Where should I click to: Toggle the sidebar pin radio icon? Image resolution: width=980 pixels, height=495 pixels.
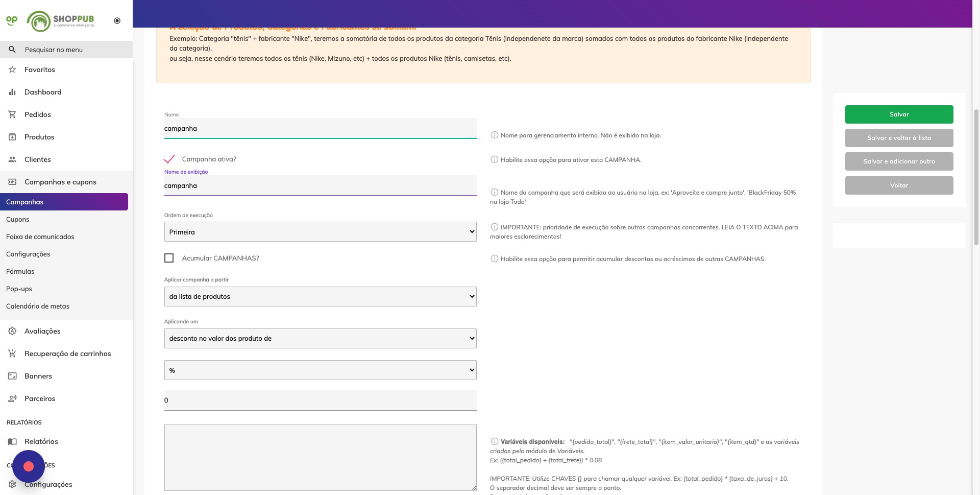tap(117, 20)
